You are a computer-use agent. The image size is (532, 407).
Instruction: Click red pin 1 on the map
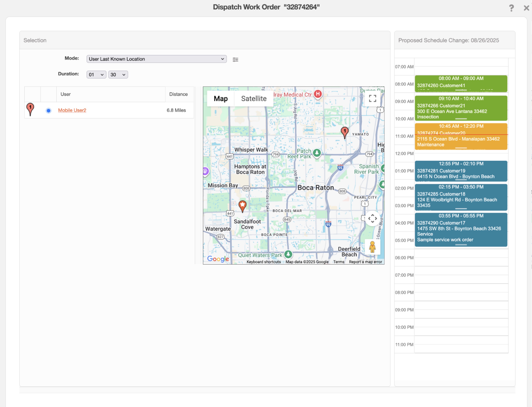coord(345,132)
